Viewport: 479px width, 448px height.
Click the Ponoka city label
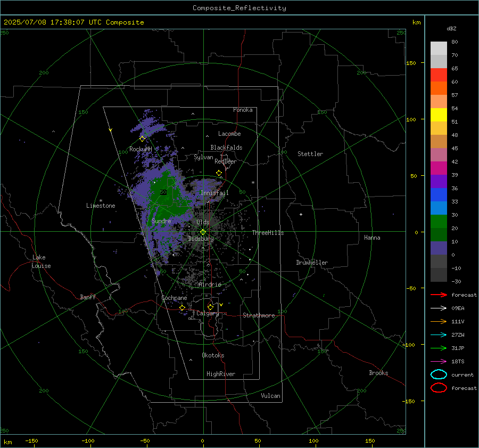[243, 110]
